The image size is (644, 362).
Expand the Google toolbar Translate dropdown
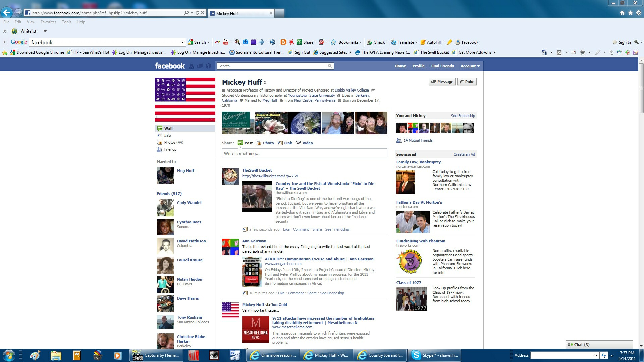[x=416, y=42]
